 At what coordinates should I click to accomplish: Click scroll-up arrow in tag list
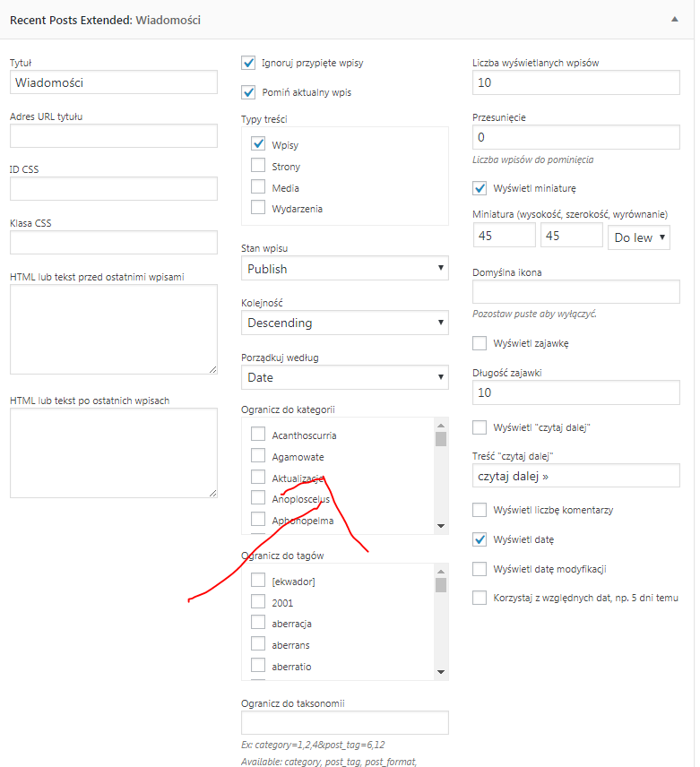[x=441, y=572]
